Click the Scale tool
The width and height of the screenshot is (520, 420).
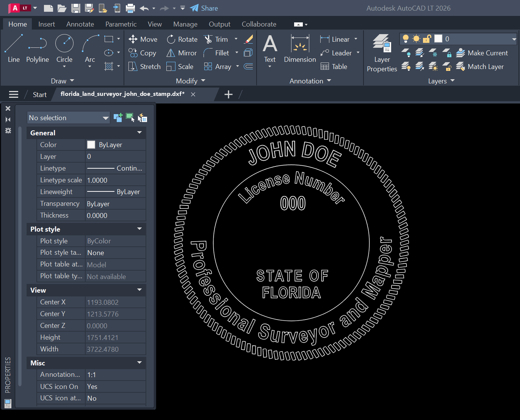pos(180,66)
